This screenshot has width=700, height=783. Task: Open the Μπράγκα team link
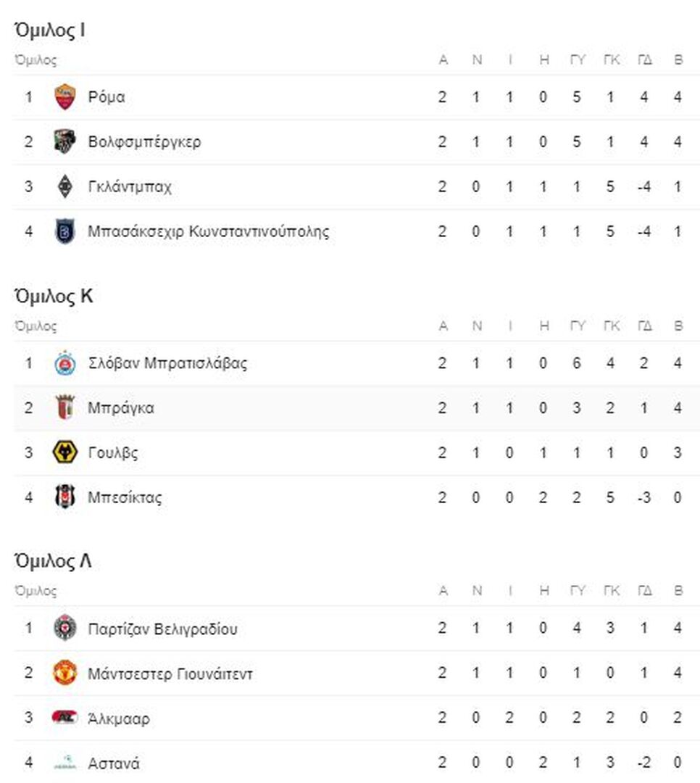(x=121, y=408)
